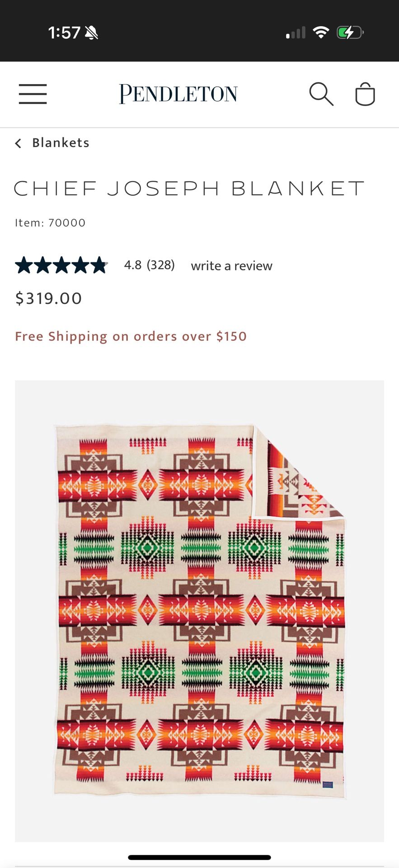The height and width of the screenshot is (868, 399).
Task: Tap the 4.8 rating score
Action: 133,265
